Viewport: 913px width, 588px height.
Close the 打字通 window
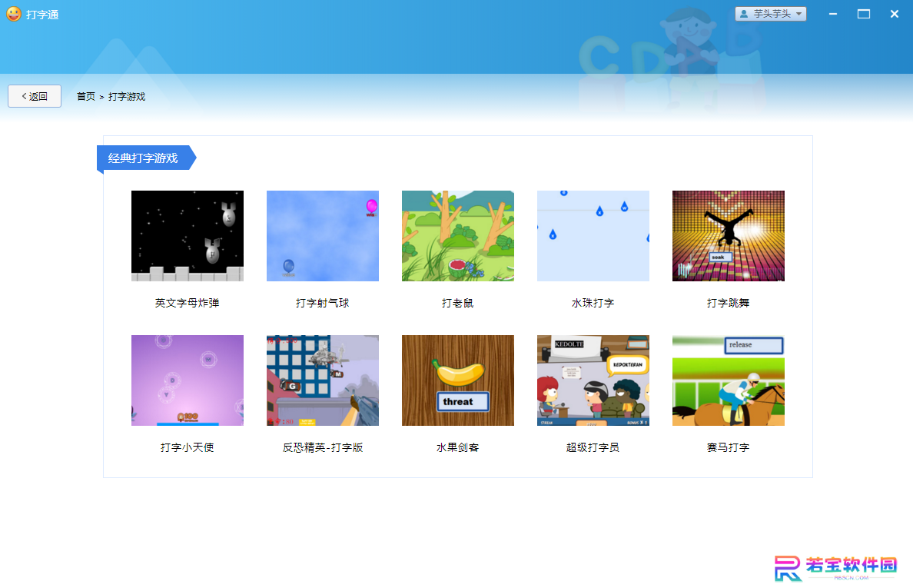click(x=895, y=14)
